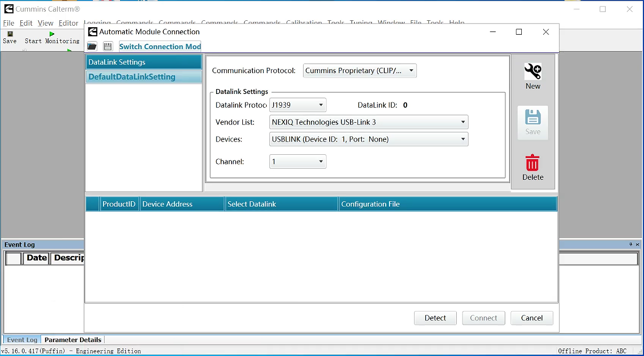Open the Editor menu in Calterm
This screenshot has height=356, width=644.
68,23
